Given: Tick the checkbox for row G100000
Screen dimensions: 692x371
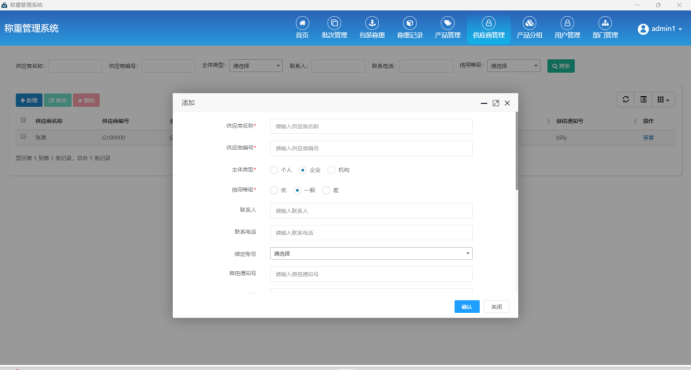Looking at the screenshot, I should click(23, 137).
